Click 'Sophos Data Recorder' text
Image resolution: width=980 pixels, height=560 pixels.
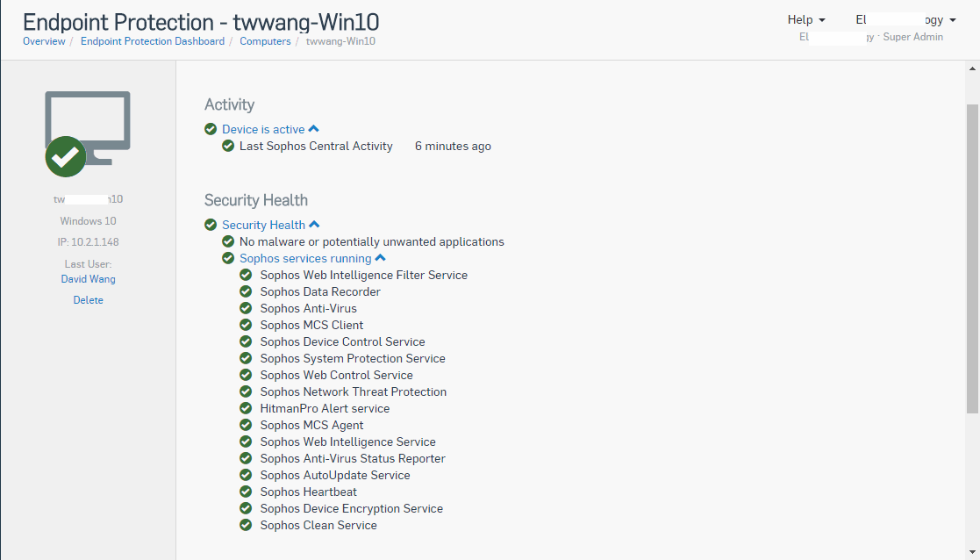[x=320, y=292]
